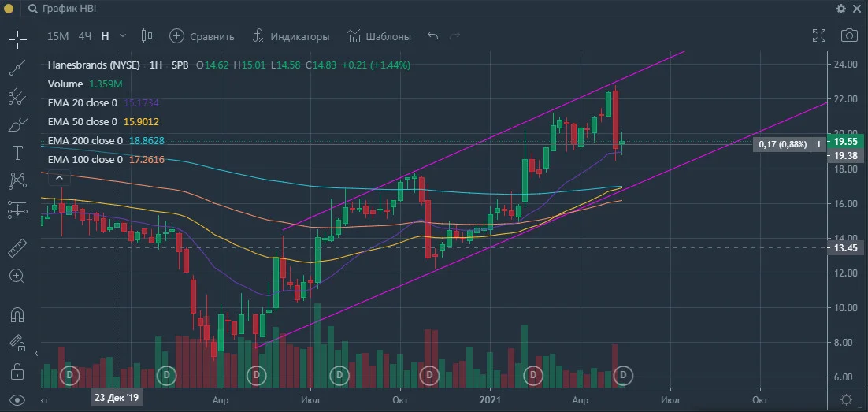868x412 pixels.
Task: Click yellow circle window icon
Action: click(x=9, y=9)
